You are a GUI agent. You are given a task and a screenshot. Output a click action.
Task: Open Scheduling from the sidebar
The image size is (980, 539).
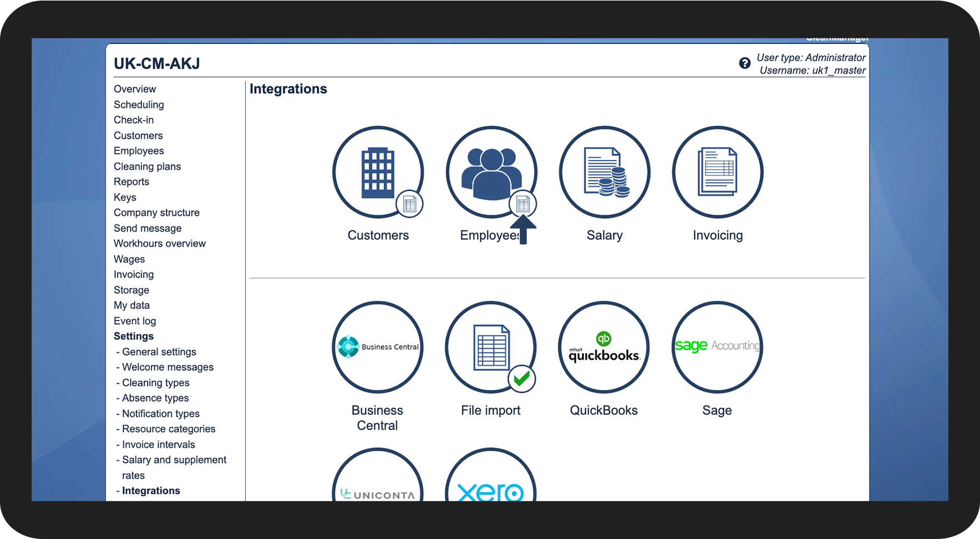tap(139, 104)
